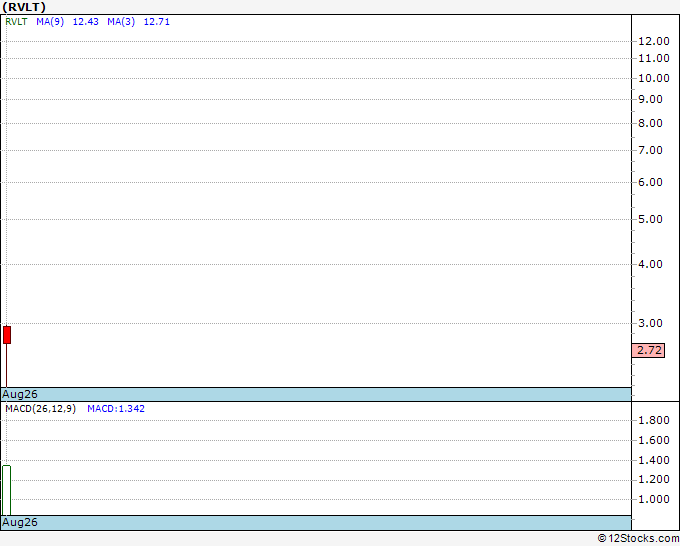Click the 12Stocks.com copyright text
This screenshot has width=680, height=546.
[638, 538]
